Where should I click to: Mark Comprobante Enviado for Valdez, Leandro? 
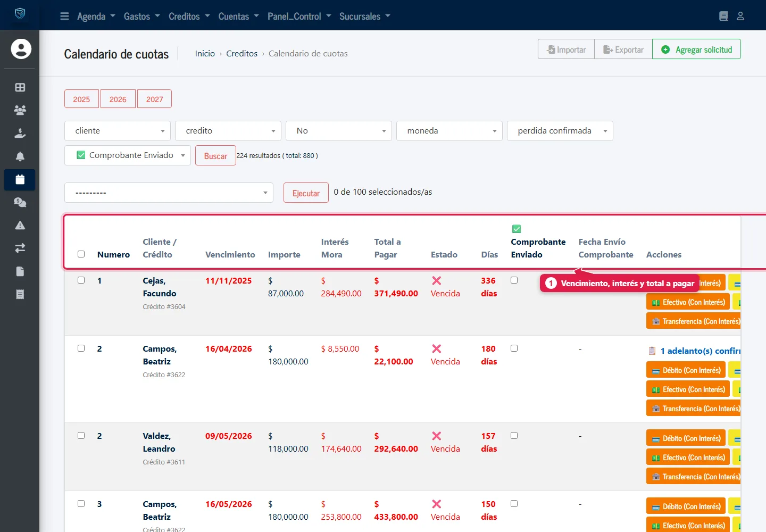pyautogui.click(x=514, y=435)
